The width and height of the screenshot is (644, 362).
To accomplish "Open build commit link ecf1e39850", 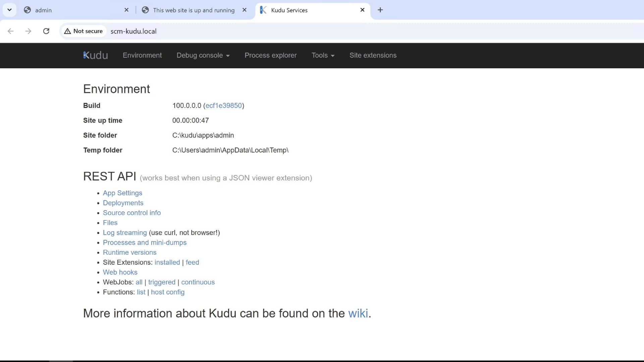I will pos(224,106).
